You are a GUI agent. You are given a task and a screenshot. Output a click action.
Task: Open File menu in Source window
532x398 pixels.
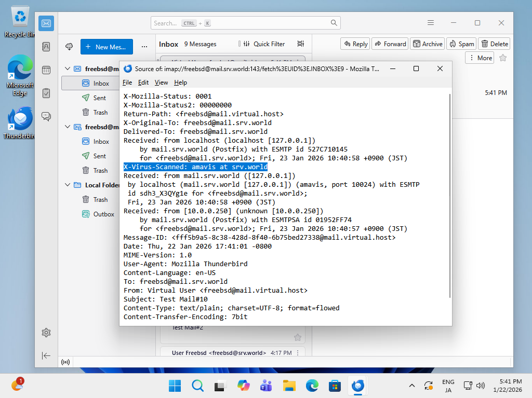[x=127, y=83]
